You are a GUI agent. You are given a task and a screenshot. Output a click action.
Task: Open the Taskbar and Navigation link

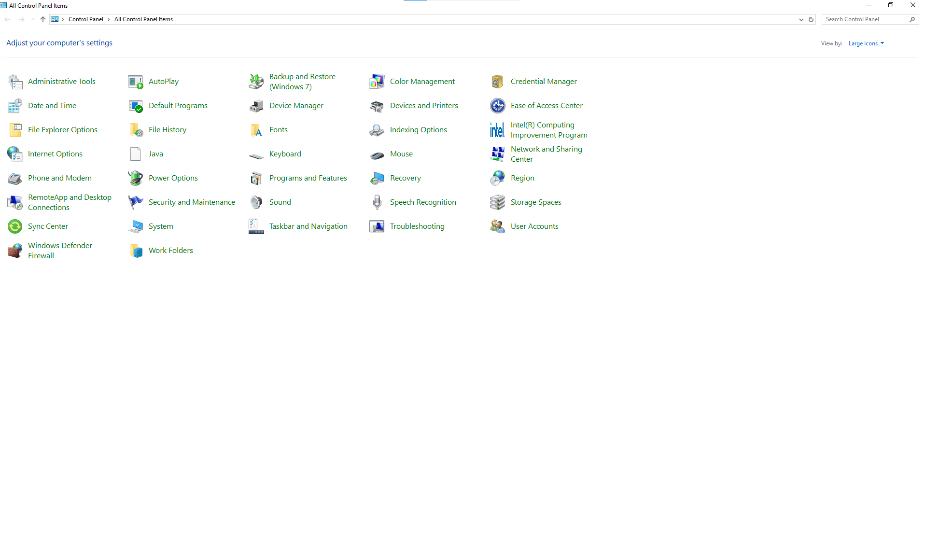(308, 226)
